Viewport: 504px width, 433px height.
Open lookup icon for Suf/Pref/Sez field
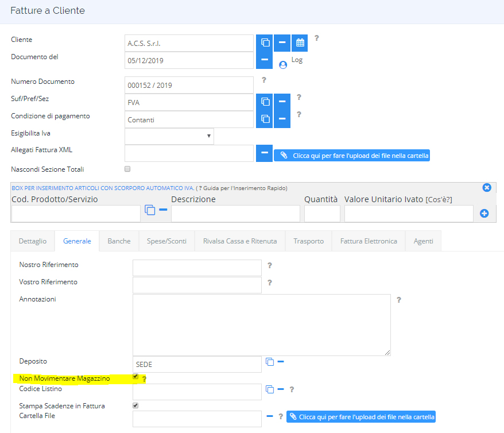click(x=265, y=102)
